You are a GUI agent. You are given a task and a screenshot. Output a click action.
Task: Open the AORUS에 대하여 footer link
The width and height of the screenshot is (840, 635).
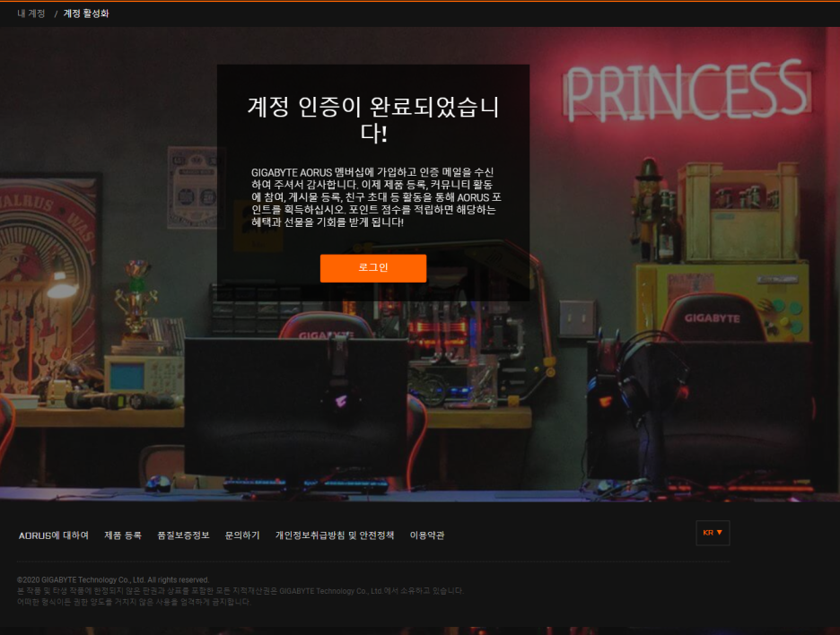[x=54, y=535]
